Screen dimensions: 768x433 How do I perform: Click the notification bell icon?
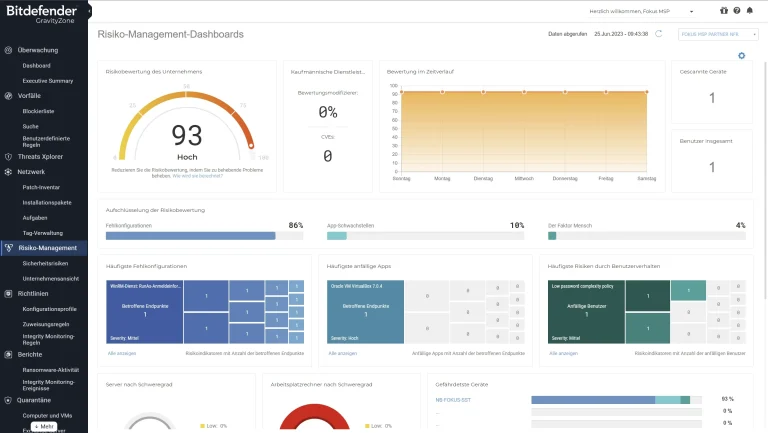point(749,10)
